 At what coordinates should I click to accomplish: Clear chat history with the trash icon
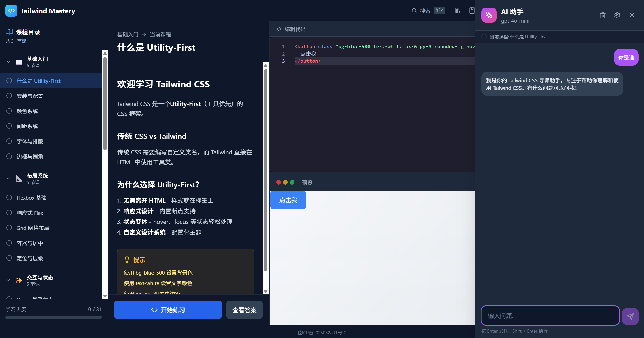(x=603, y=15)
